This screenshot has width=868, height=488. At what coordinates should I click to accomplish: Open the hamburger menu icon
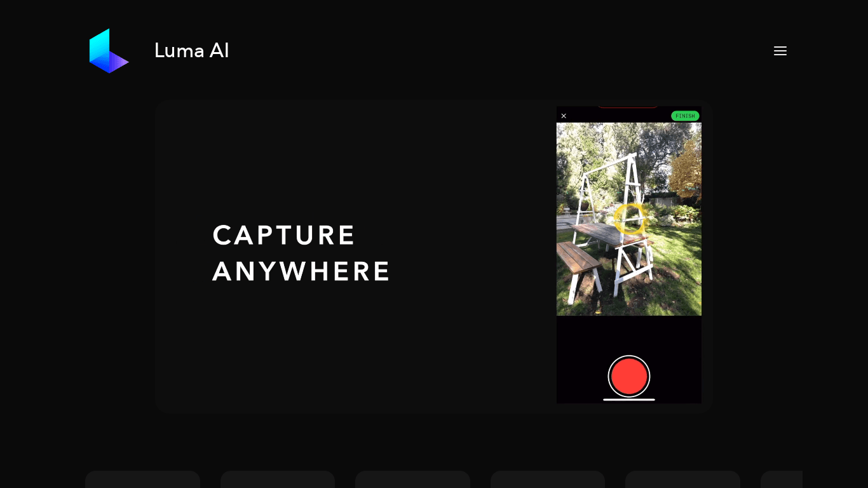780,51
